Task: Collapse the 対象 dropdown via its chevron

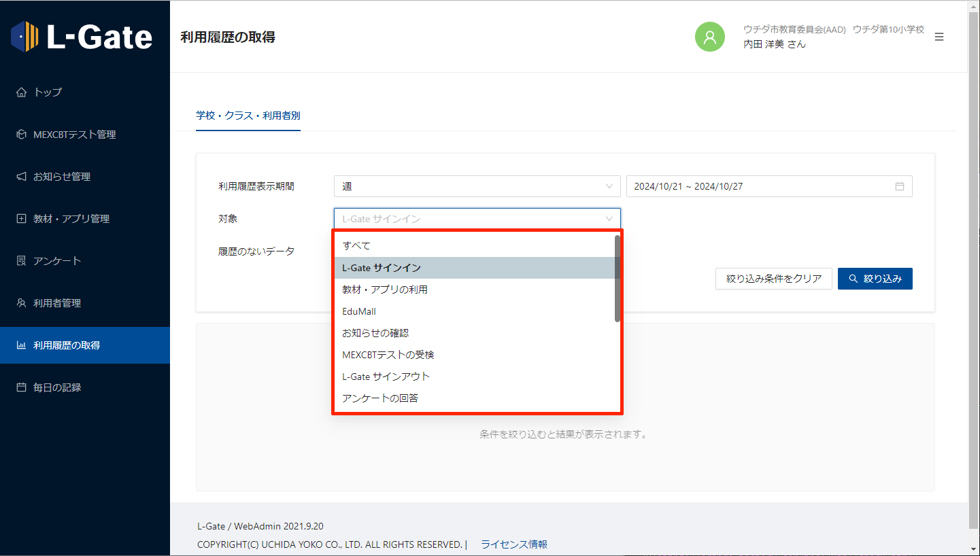Action: 609,219
